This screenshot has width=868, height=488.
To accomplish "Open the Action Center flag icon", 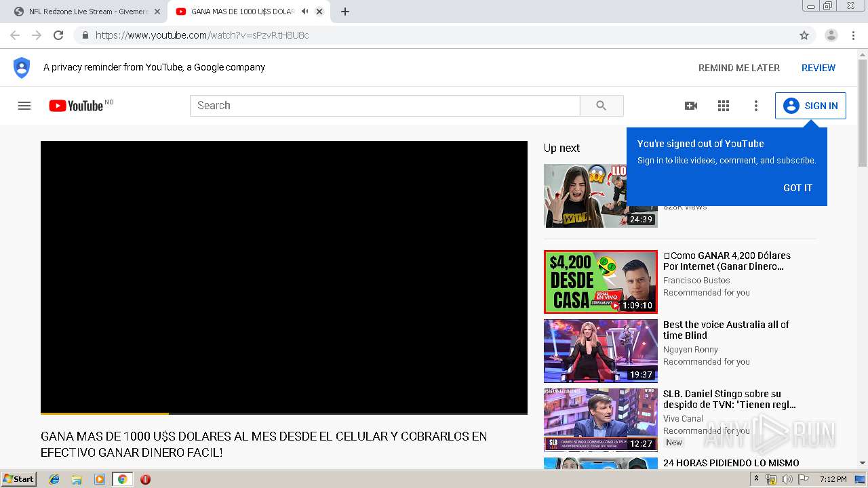I will click(804, 479).
